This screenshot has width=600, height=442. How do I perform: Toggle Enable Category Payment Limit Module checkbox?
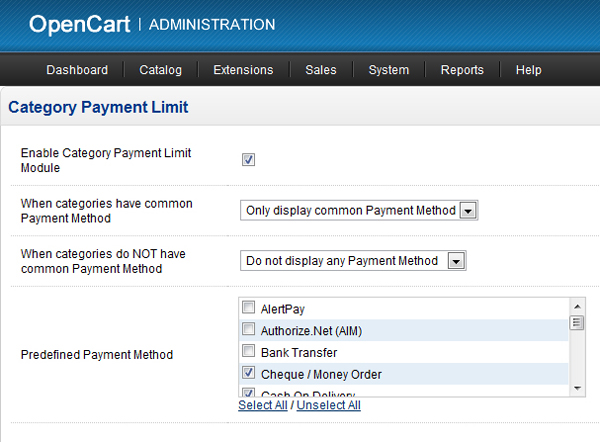(x=249, y=160)
